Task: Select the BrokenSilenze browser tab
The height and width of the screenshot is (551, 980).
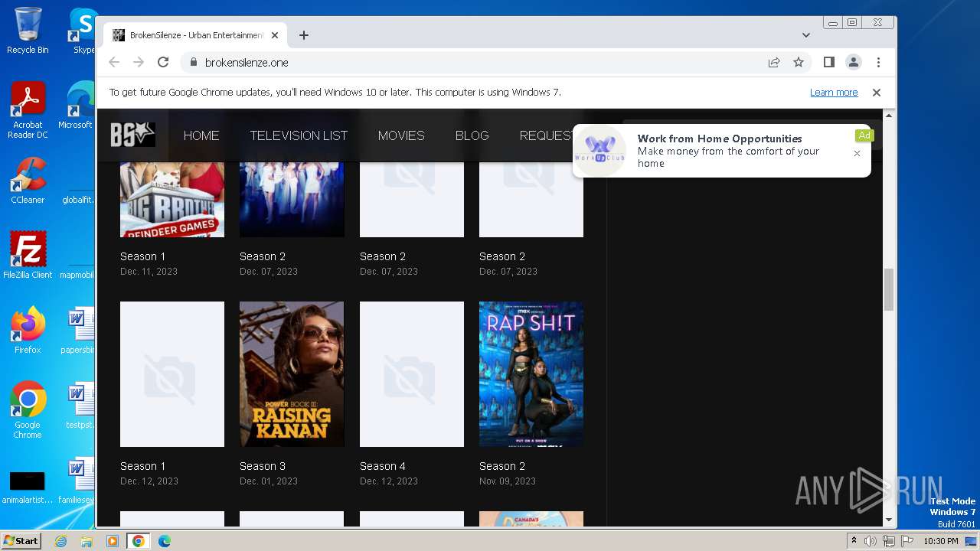Action: 195,35
